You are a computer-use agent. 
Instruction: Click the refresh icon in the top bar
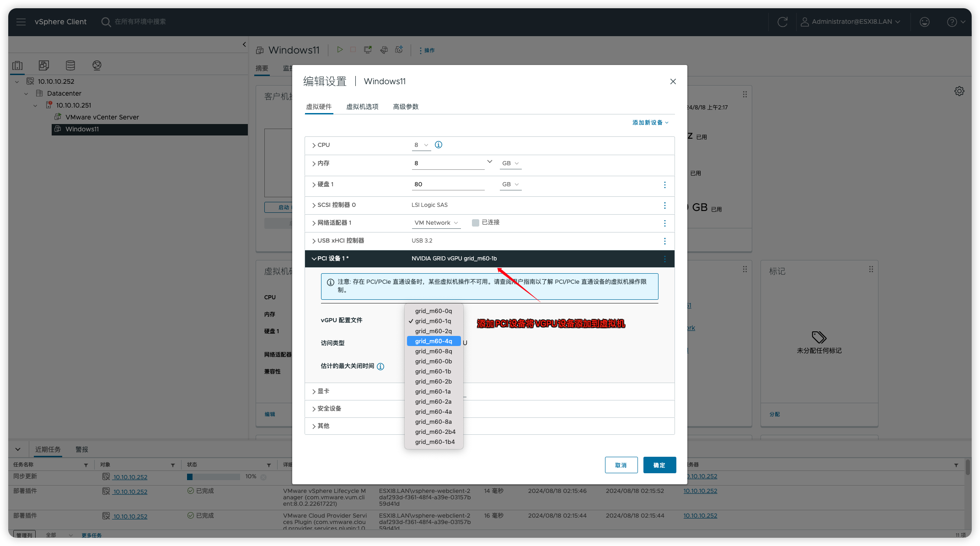pyautogui.click(x=782, y=22)
